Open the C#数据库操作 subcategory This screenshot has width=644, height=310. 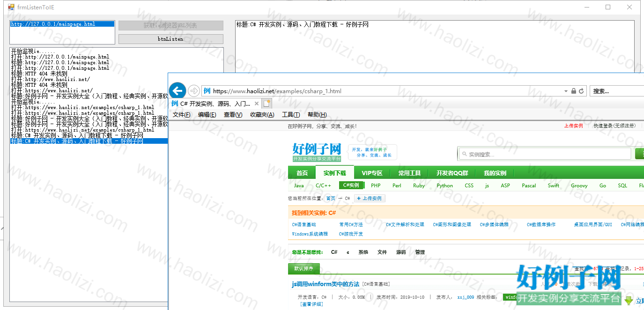click(x=541, y=225)
